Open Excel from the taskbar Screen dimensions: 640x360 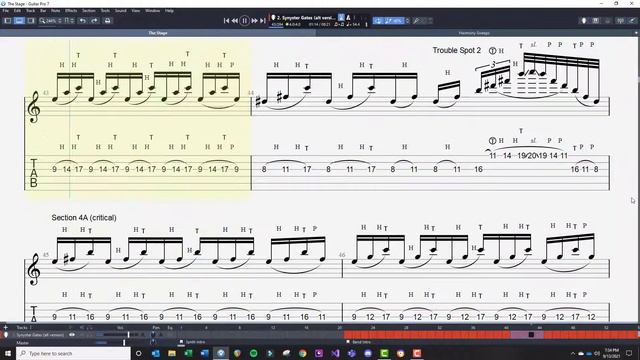(x=188, y=353)
